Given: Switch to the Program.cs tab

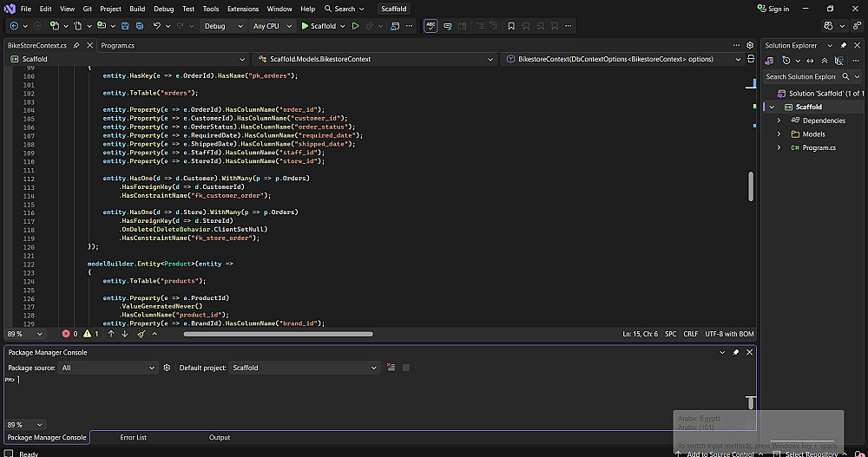Looking at the screenshot, I should [117, 45].
